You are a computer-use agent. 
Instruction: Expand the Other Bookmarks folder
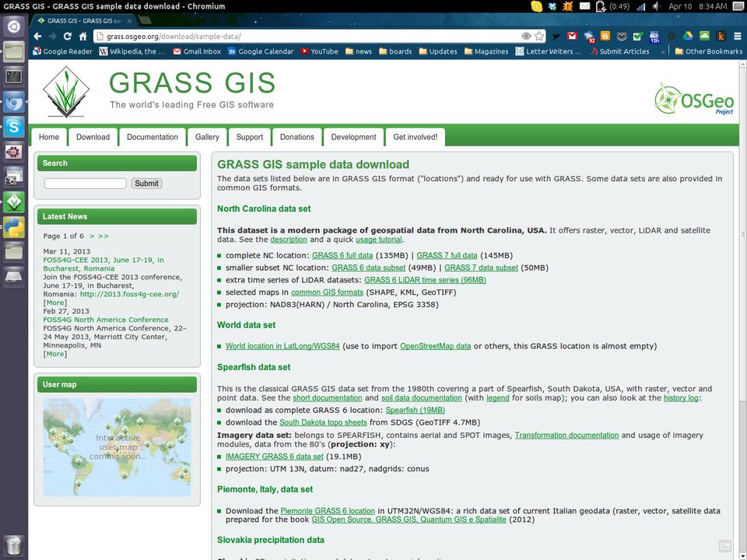[707, 51]
